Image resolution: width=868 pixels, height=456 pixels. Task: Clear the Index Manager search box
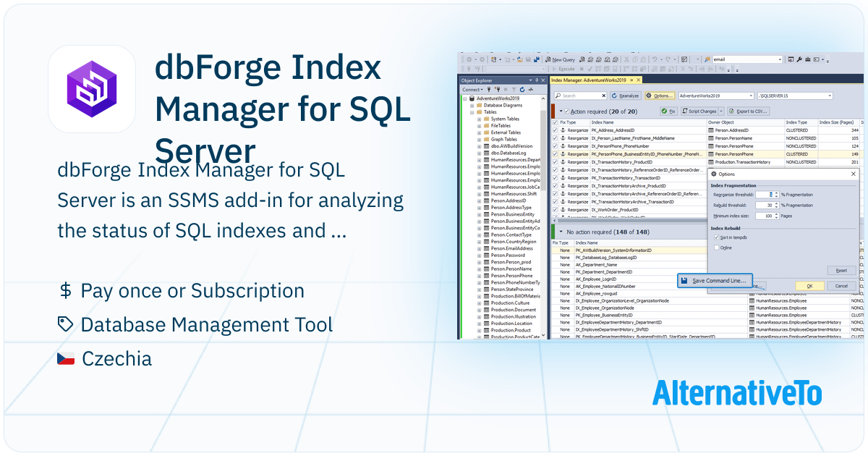coord(603,96)
